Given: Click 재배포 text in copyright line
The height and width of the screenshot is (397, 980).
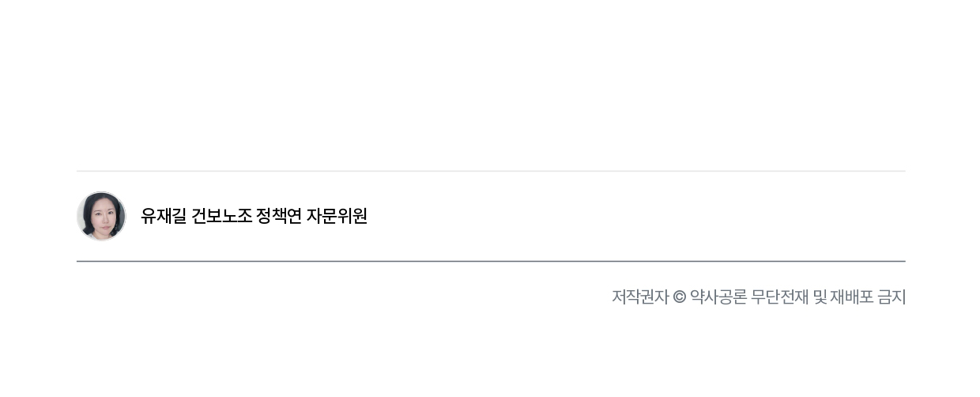Looking at the screenshot, I should click(x=852, y=297).
